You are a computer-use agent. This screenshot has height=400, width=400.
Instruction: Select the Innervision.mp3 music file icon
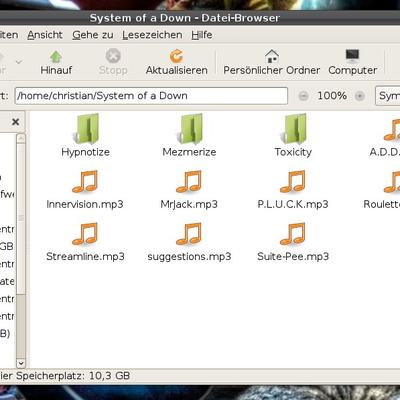point(85,182)
